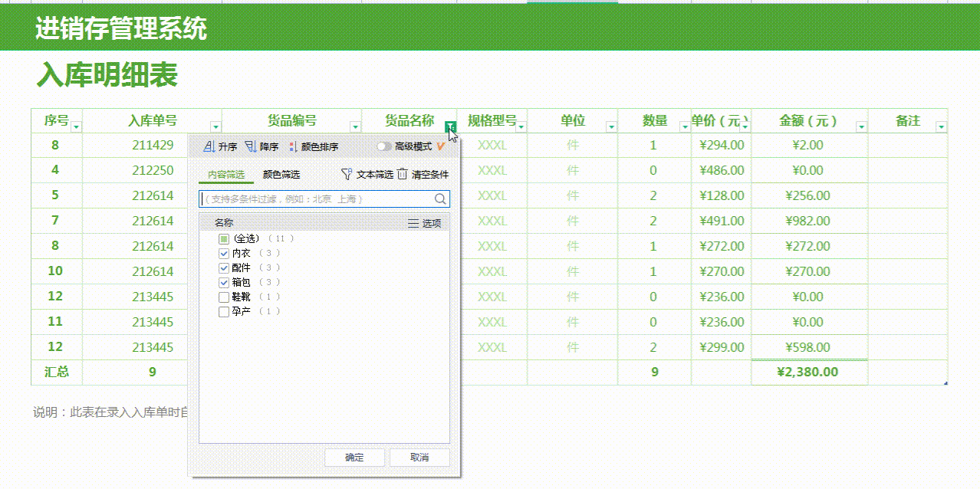Switch to 内容筛选 tab
The width and height of the screenshot is (980, 489).
[x=226, y=175]
